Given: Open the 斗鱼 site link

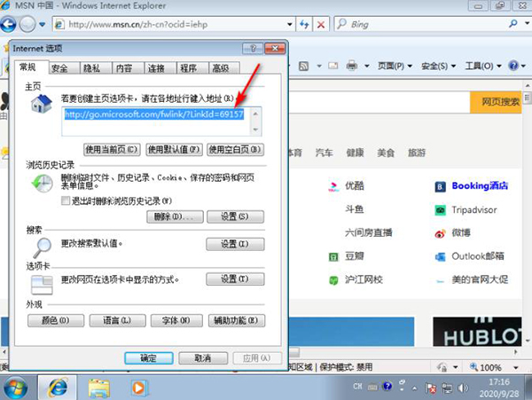Looking at the screenshot, I should [355, 209].
